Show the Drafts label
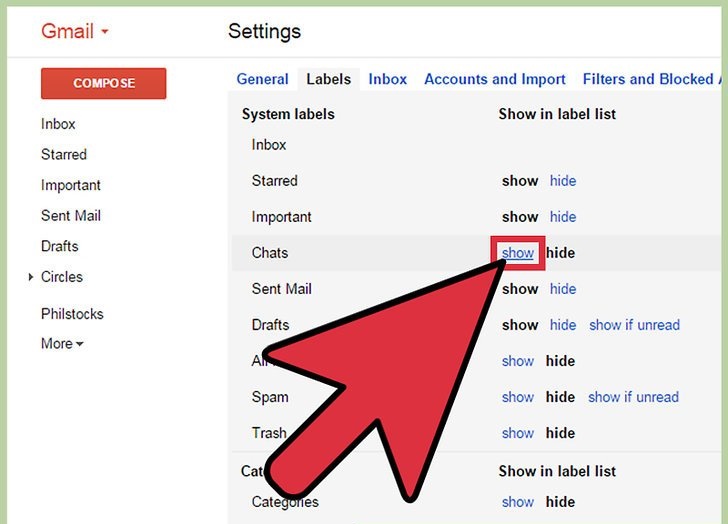This screenshot has width=728, height=524. click(x=520, y=325)
